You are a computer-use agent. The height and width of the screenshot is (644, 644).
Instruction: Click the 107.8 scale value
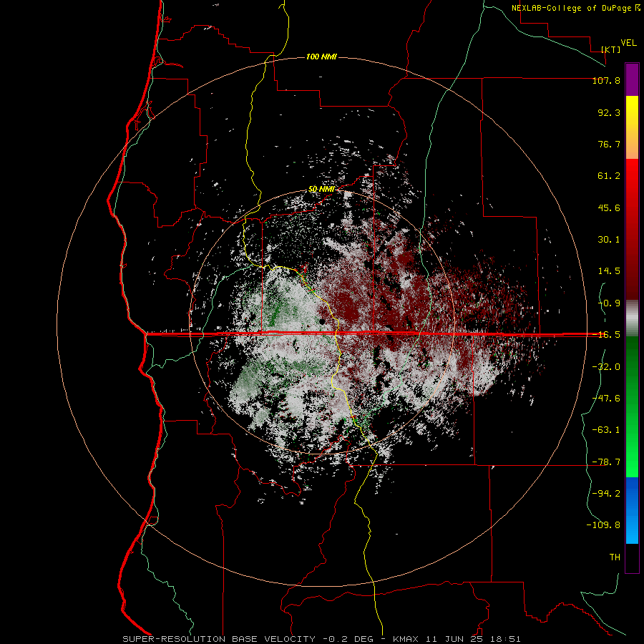click(606, 80)
